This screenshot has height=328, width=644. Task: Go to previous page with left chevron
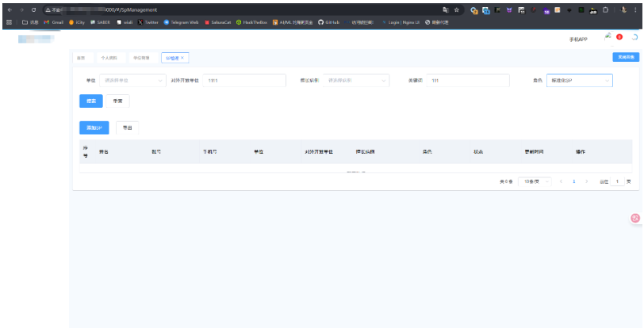(x=561, y=181)
